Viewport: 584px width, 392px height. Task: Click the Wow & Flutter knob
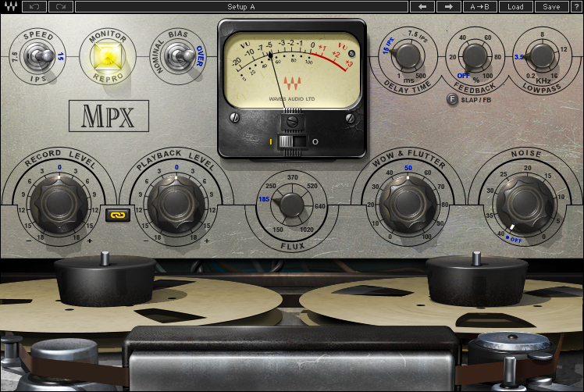(x=408, y=204)
